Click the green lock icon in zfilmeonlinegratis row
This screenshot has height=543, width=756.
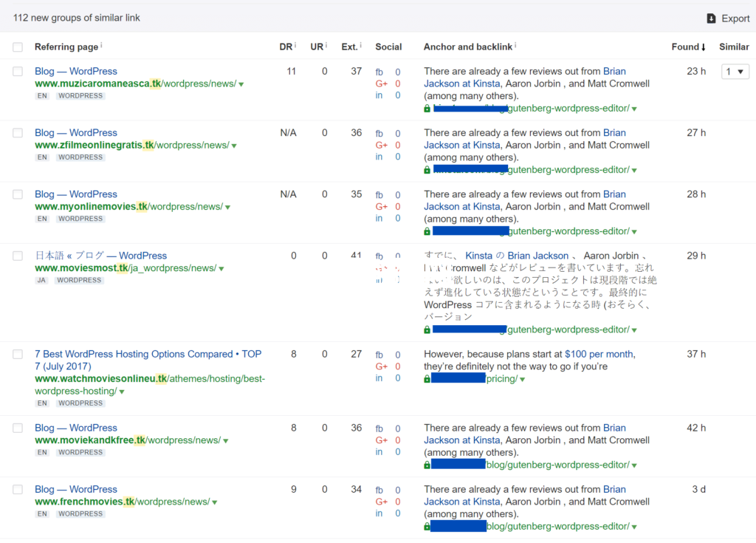coord(427,169)
